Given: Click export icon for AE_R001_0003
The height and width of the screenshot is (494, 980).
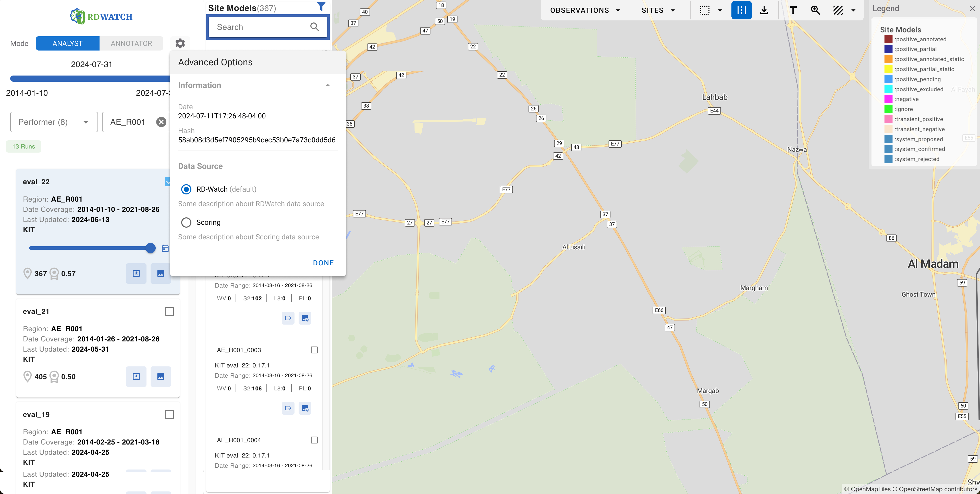Looking at the screenshot, I should [x=288, y=408].
